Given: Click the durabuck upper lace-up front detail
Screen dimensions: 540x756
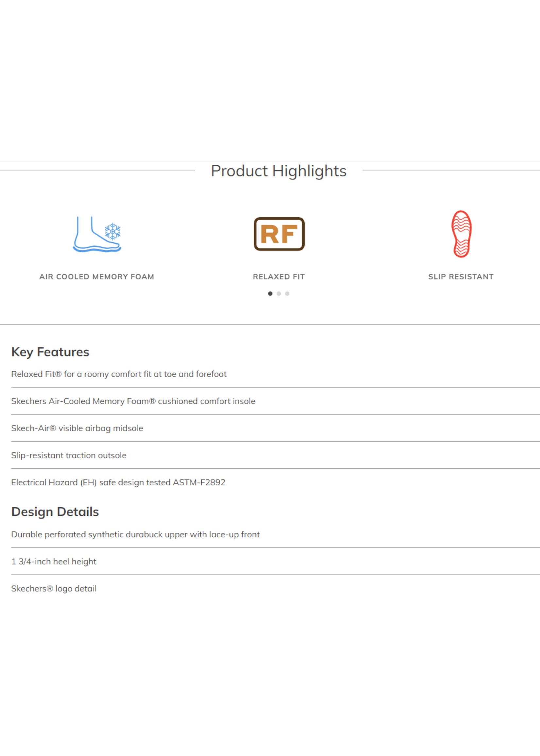Looking at the screenshot, I should (275, 535).
